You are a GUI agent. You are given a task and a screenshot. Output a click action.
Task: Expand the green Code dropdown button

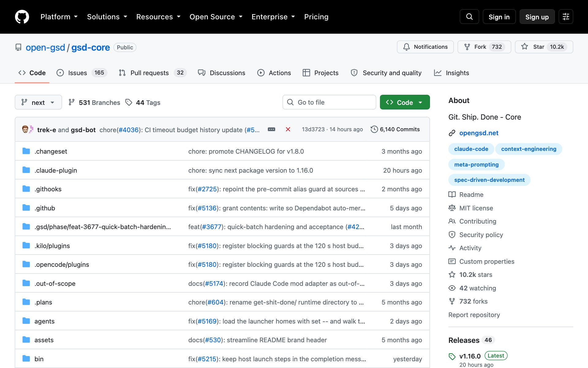[405, 102]
